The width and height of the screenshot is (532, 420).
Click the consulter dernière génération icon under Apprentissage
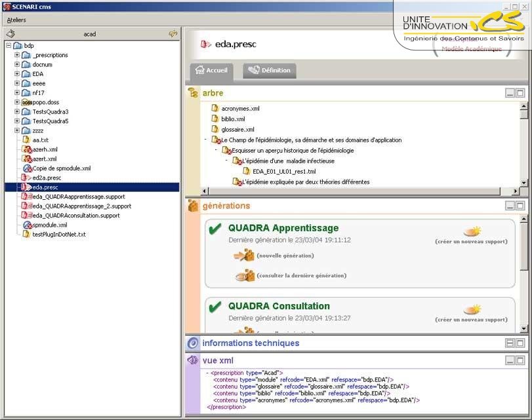point(245,275)
